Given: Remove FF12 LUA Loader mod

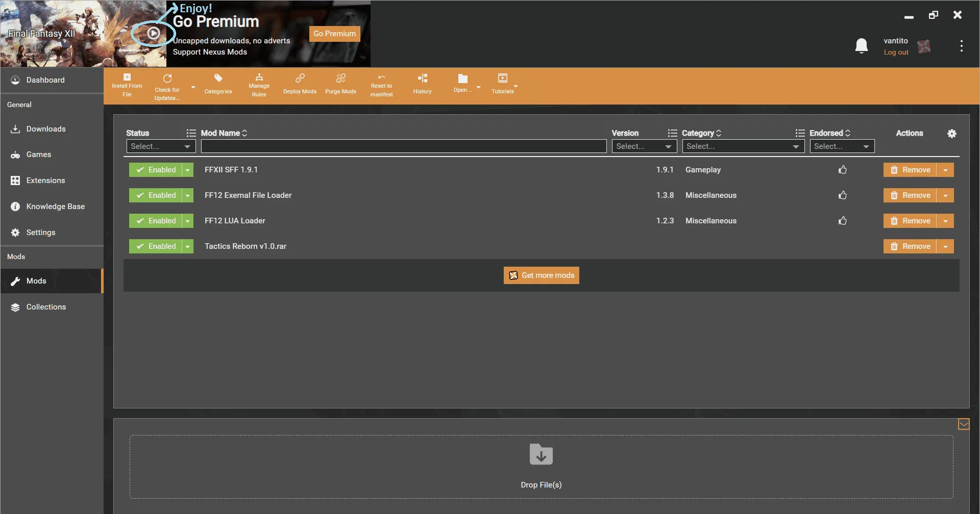Looking at the screenshot, I should click(x=910, y=221).
